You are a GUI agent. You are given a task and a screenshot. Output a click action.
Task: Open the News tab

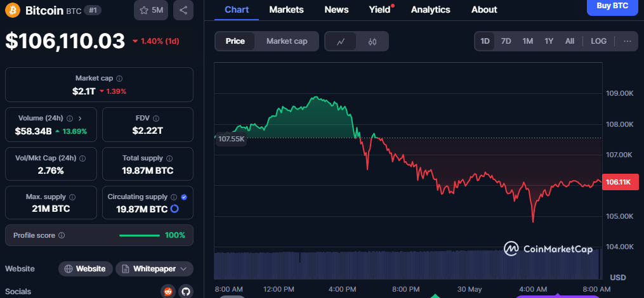(x=336, y=10)
